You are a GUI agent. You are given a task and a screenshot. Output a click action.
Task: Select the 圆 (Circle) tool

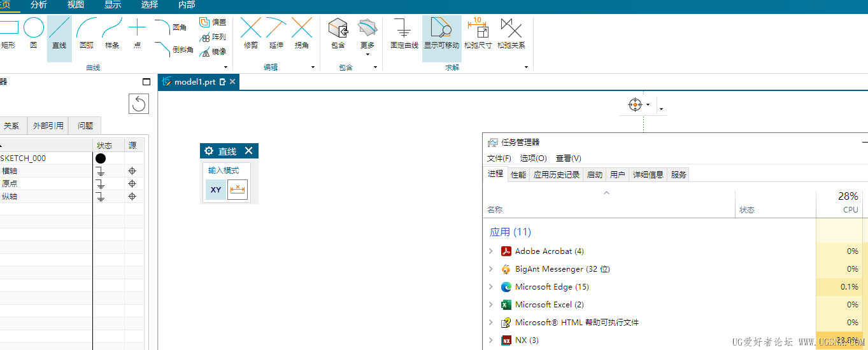(x=34, y=34)
